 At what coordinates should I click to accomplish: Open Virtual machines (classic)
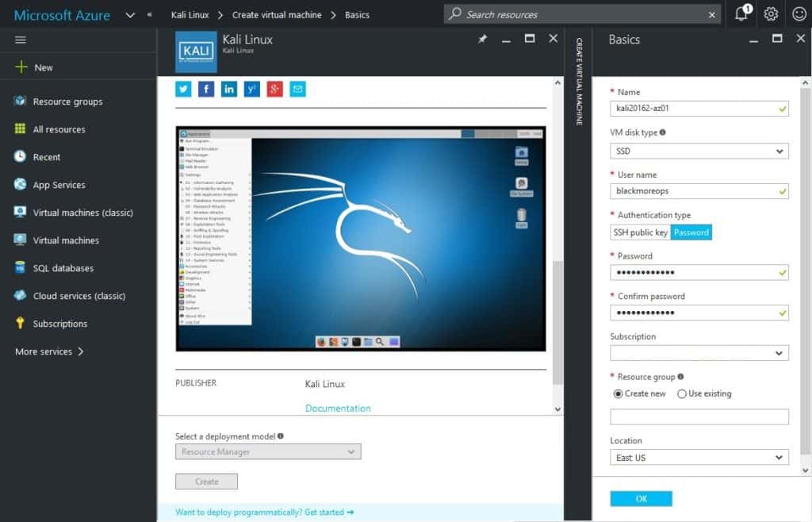pyautogui.click(x=82, y=213)
